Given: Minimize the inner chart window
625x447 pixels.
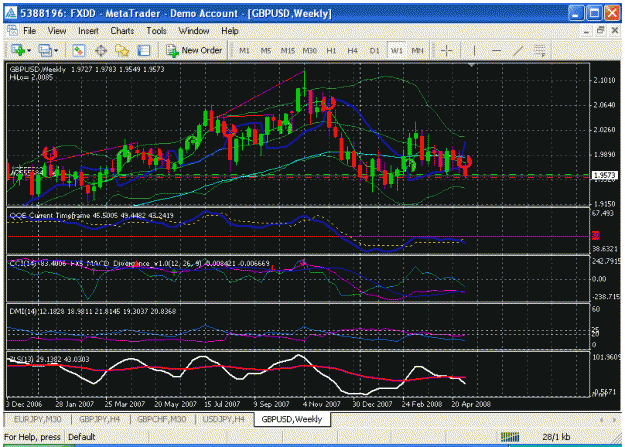Looking at the screenshot, I should [586, 31].
